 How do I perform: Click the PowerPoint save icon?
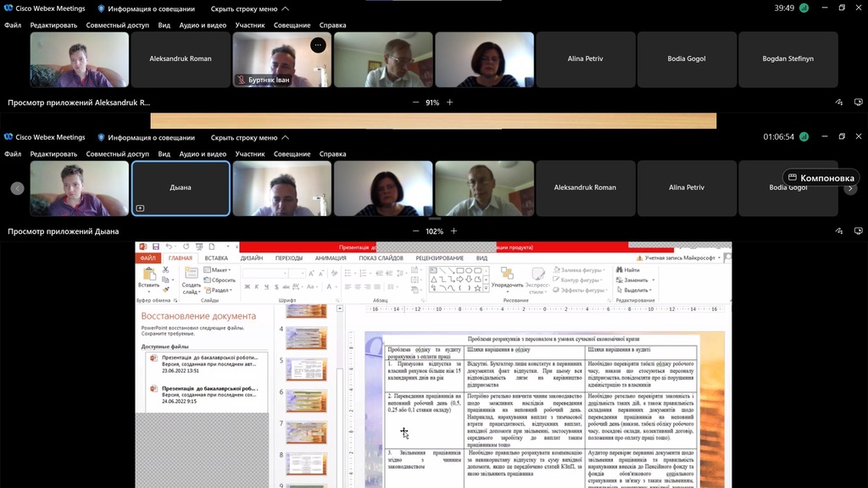tap(153, 247)
